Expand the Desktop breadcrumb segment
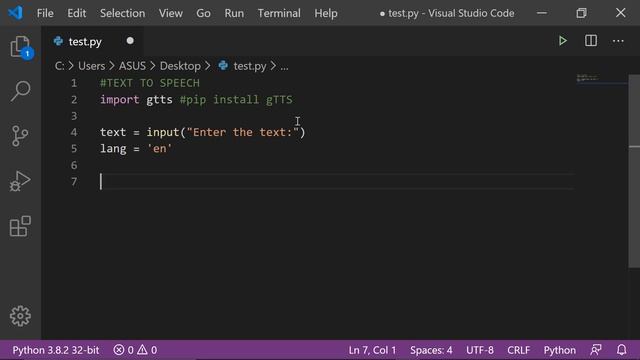 click(x=180, y=66)
